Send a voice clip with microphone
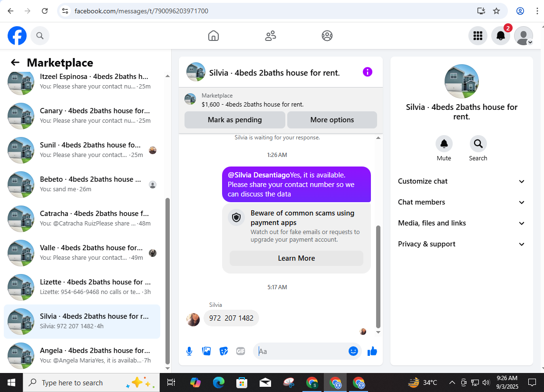The height and width of the screenshot is (392, 544). [189, 352]
